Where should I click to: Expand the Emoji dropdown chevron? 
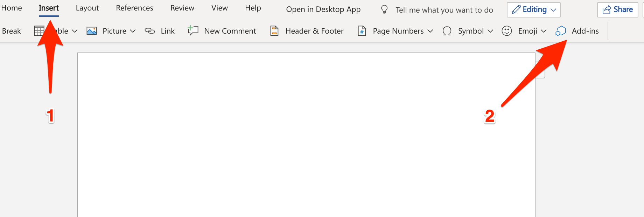[544, 31]
